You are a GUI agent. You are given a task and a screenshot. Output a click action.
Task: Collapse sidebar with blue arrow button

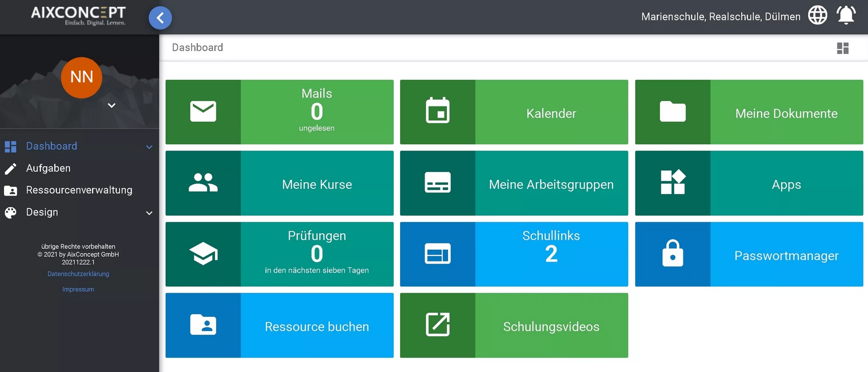(160, 18)
